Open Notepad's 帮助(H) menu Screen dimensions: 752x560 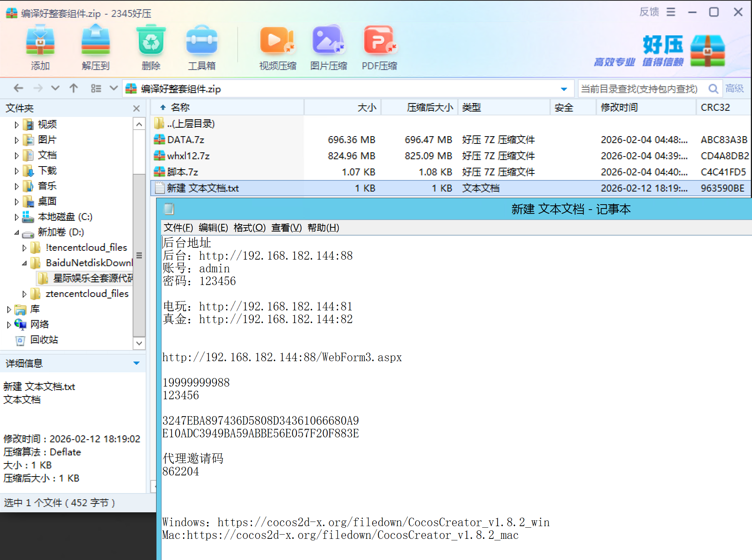point(323,228)
